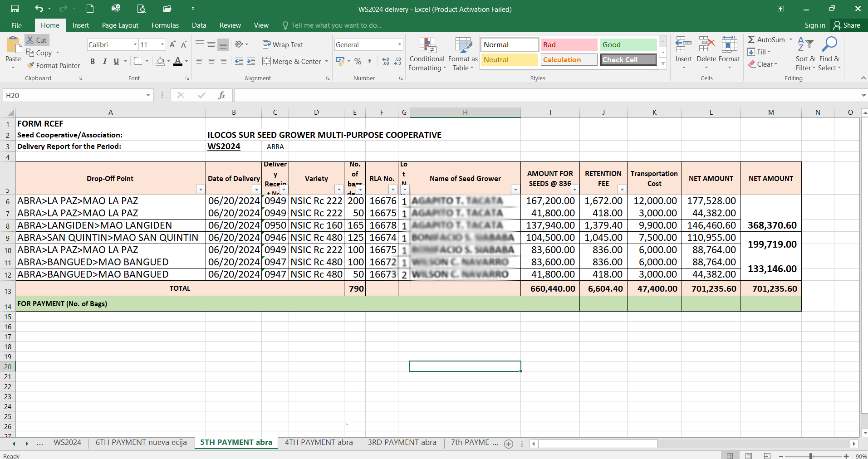Click the Increase Font Size icon
Image resolution: width=868 pixels, height=459 pixels.
pos(172,44)
